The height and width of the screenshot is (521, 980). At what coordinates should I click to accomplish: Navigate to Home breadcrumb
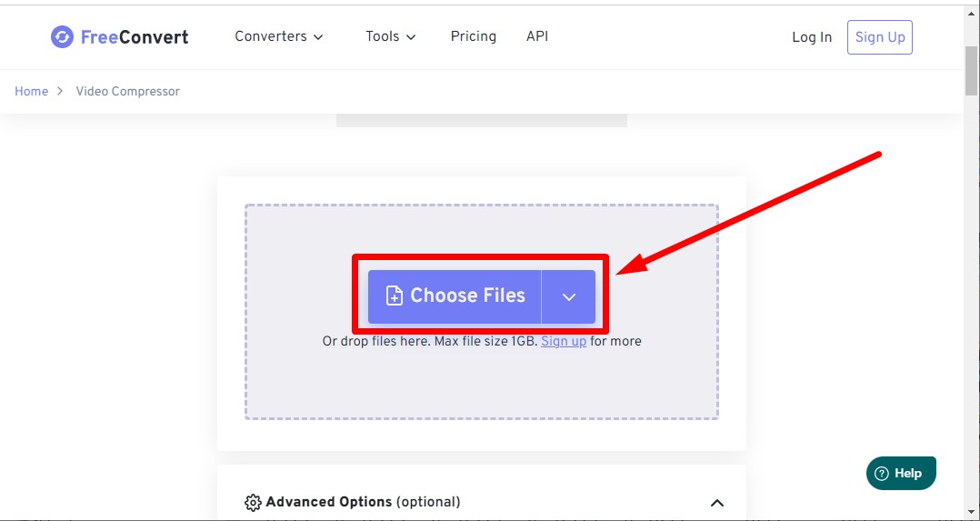[x=31, y=91]
